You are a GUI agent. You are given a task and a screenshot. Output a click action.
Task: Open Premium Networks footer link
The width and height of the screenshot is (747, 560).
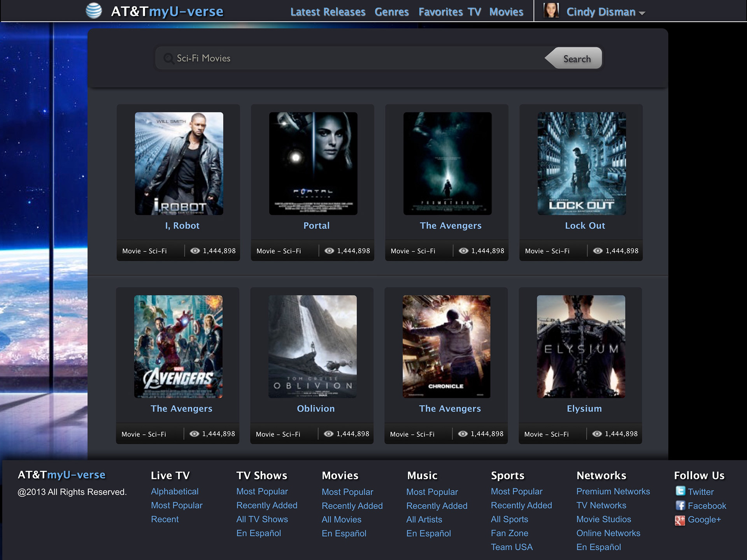tap(613, 492)
